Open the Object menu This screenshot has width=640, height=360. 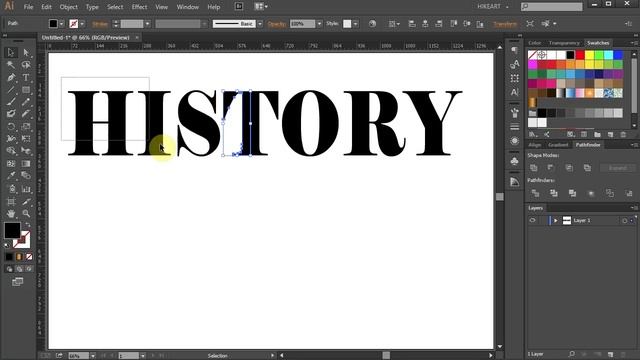[x=69, y=7]
